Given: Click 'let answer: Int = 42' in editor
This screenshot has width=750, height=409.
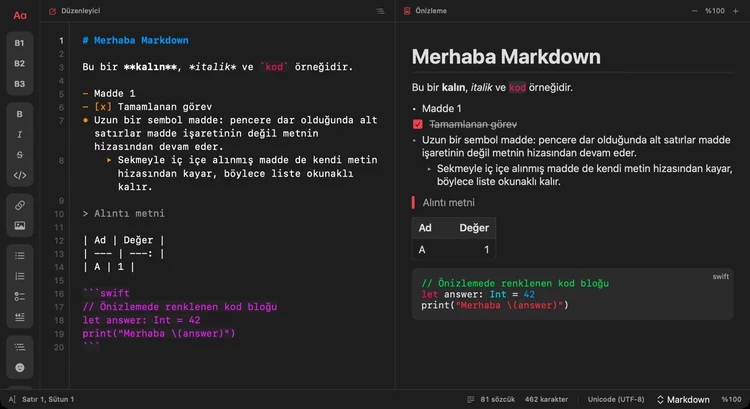Looking at the screenshot, I should pyautogui.click(x=141, y=320).
